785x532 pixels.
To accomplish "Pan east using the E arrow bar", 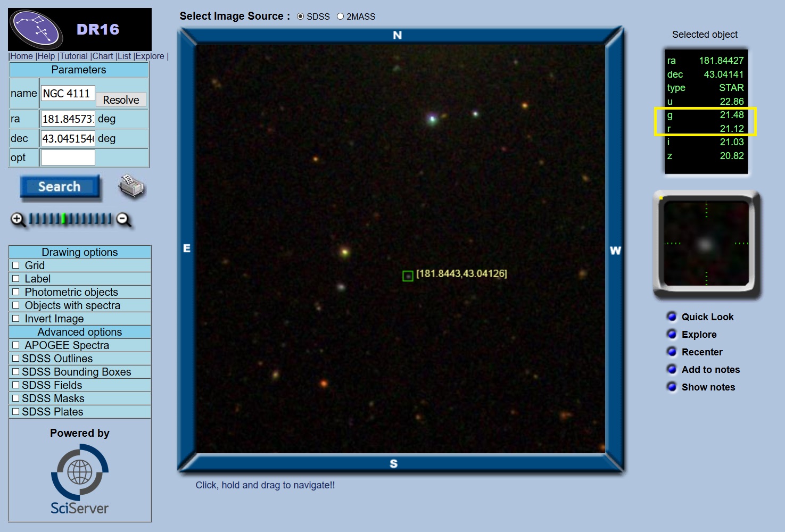I will pyautogui.click(x=187, y=248).
